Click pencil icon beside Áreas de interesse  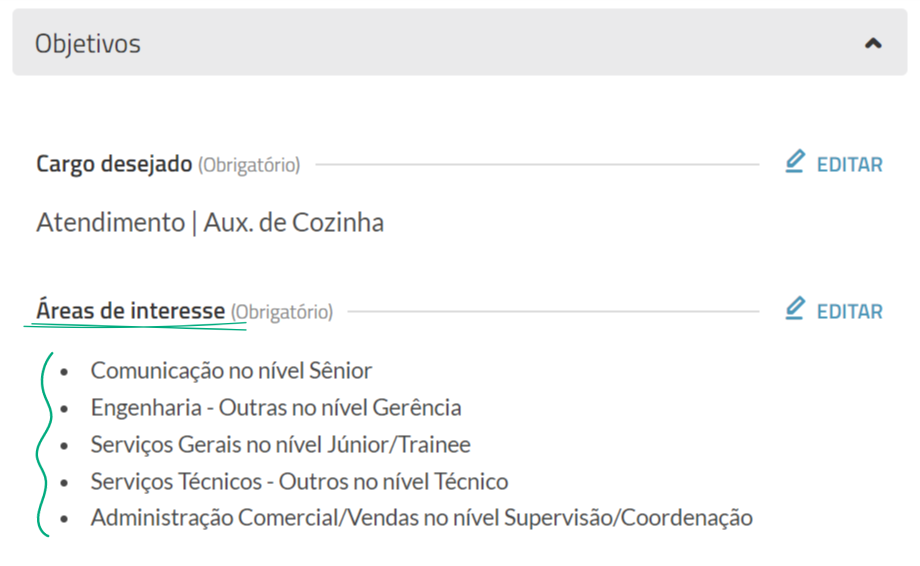795,309
